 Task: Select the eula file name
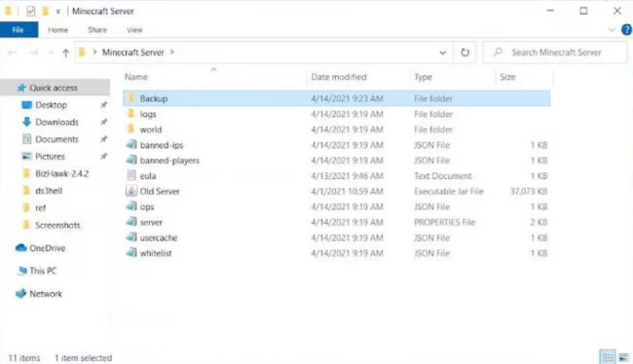[148, 176]
